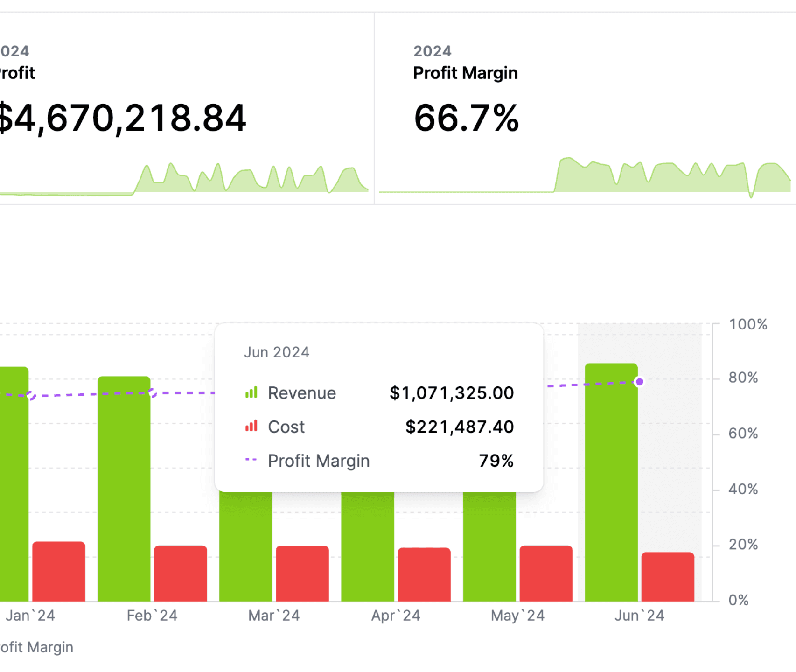Select the purple data point on Jun '24
The width and height of the screenshot is (796, 672).
point(639,381)
